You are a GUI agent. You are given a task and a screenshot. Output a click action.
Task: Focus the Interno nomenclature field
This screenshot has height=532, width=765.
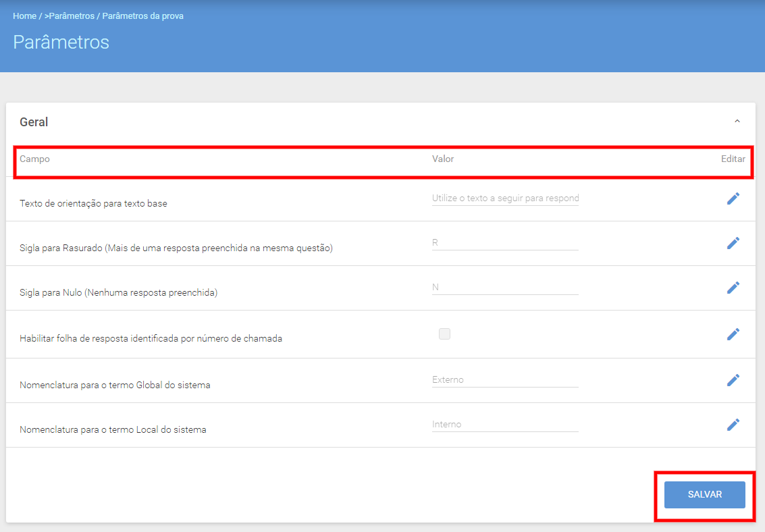point(505,424)
